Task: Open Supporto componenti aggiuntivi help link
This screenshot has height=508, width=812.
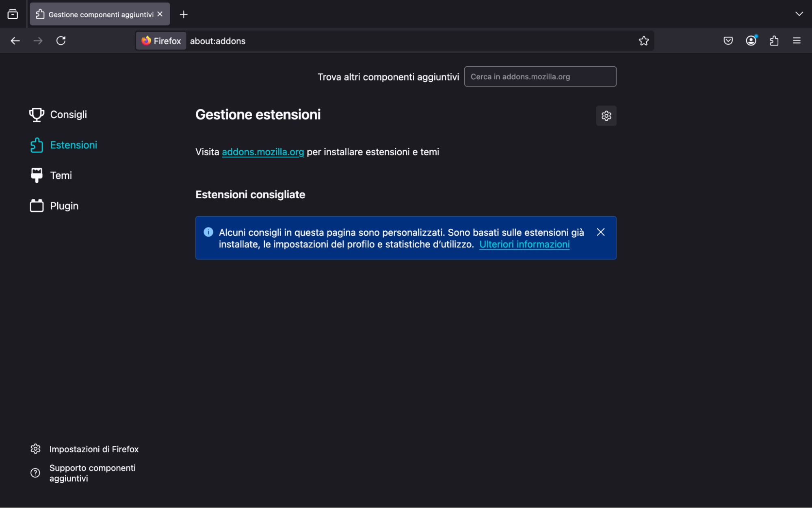Action: pos(92,473)
